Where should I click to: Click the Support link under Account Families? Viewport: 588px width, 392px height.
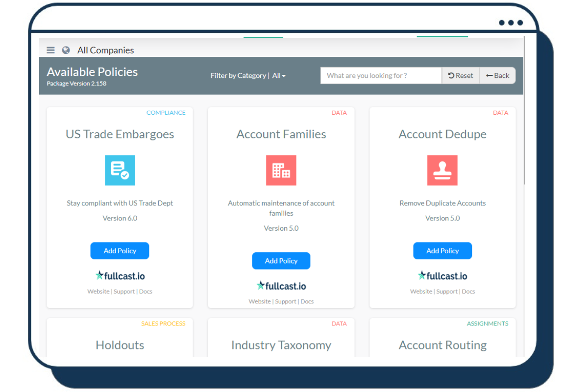[286, 301]
